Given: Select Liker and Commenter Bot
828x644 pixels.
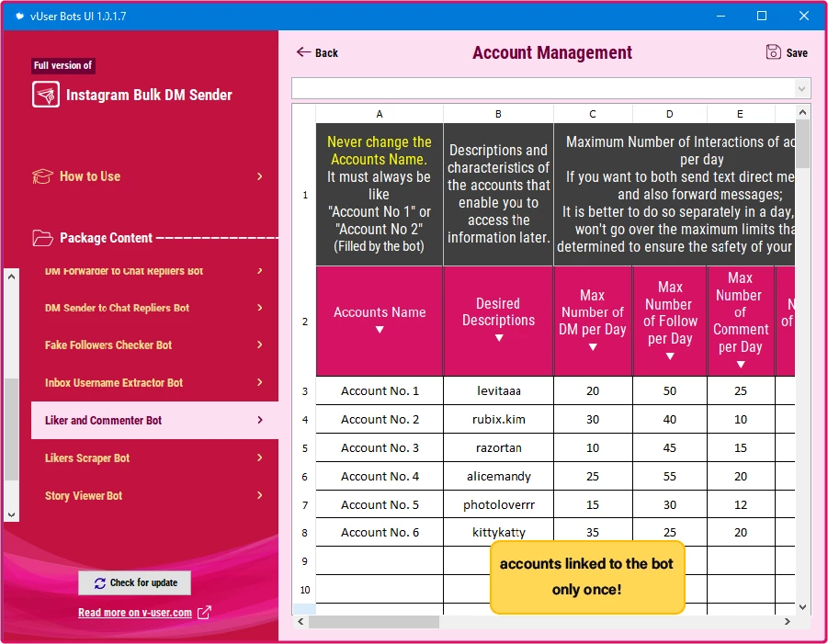Looking at the screenshot, I should (x=154, y=420).
